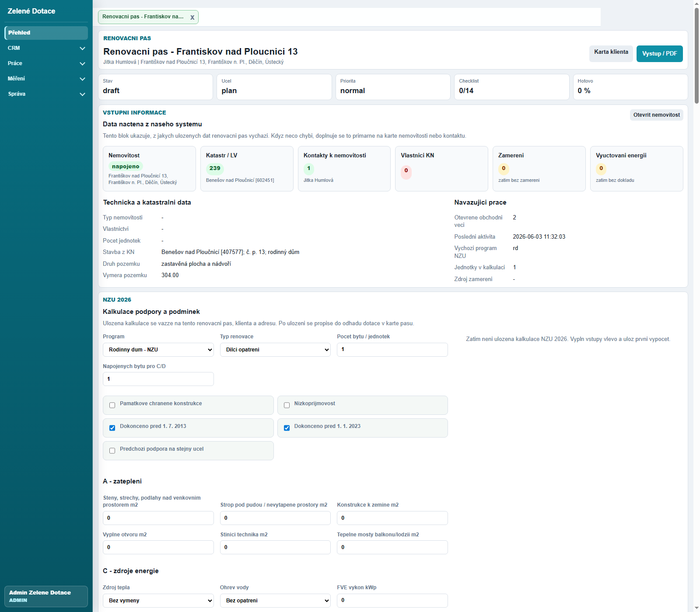Click Vymera pozemku value 304.00
The height and width of the screenshot is (612, 700).
point(170,275)
